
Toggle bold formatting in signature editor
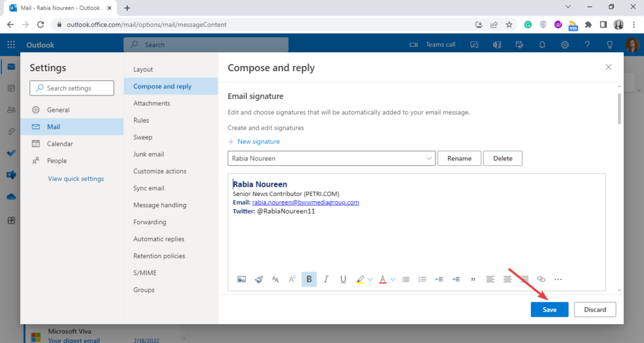(x=309, y=280)
